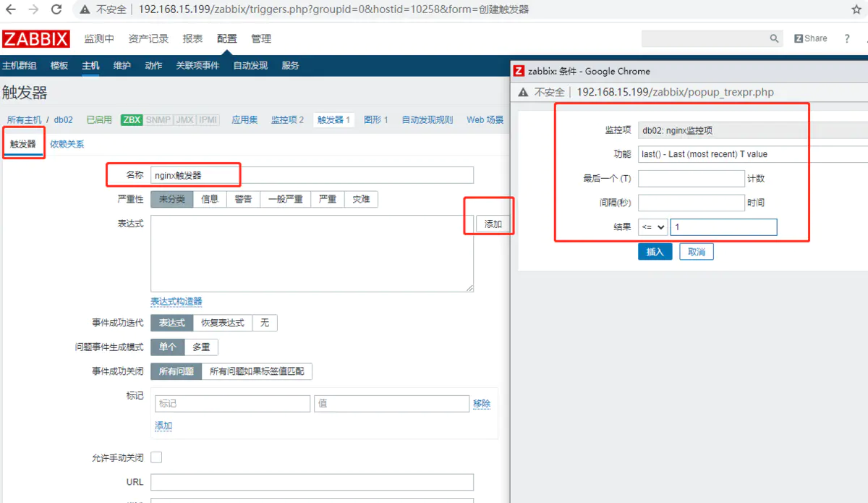
Task: Open the 表达式构造器 link
Action: click(x=176, y=301)
